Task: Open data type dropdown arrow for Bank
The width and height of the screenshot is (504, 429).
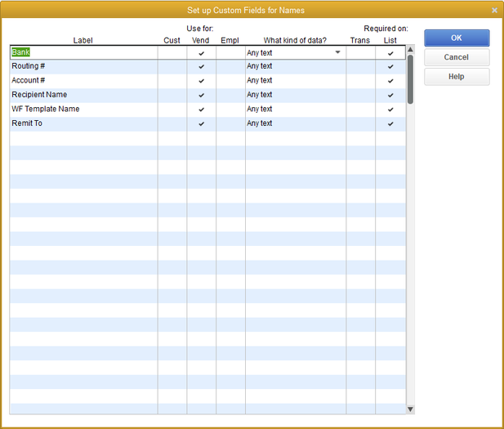Action: pos(337,52)
